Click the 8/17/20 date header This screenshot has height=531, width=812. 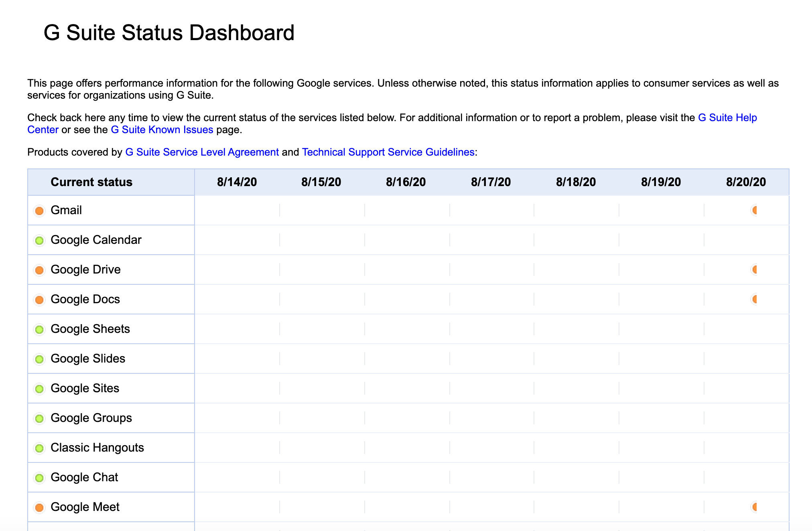[x=491, y=182]
